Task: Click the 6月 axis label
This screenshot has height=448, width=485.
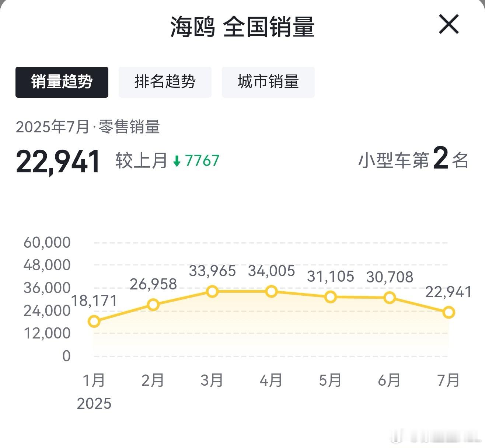Action: click(x=390, y=380)
